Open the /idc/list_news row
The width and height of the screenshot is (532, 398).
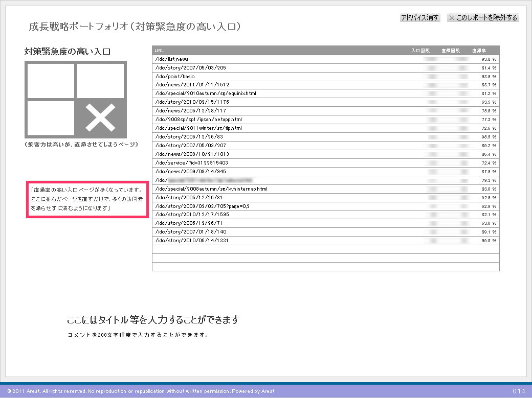pos(172,59)
